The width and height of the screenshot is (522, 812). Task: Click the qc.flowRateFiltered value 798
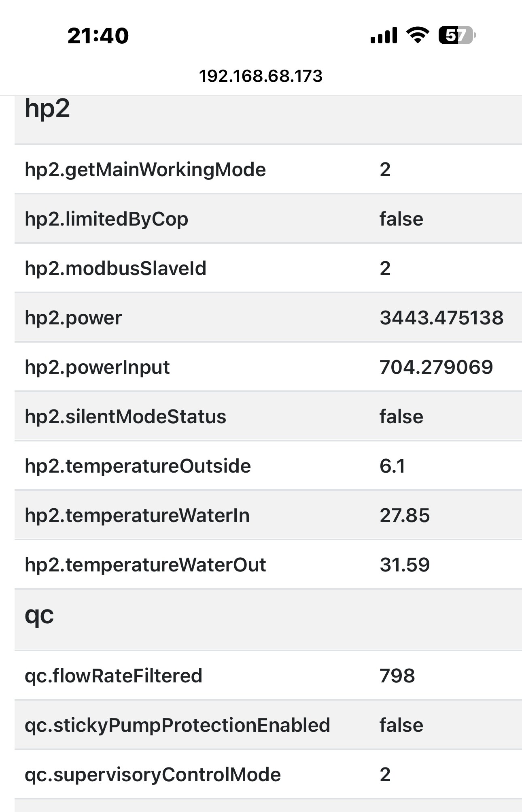[397, 676]
